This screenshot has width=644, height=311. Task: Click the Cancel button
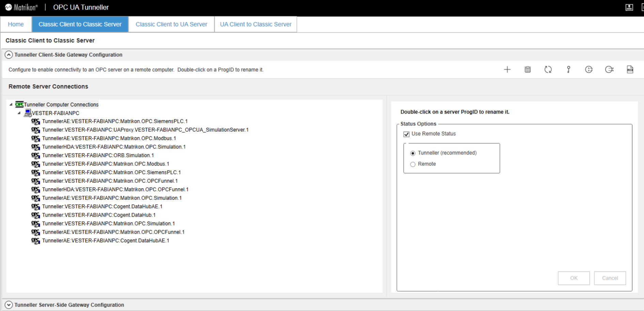(610, 278)
